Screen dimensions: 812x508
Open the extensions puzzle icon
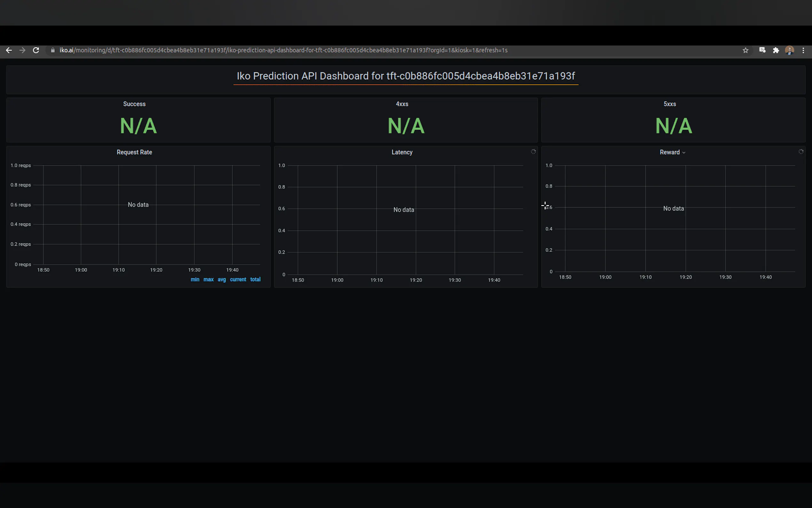(x=776, y=51)
